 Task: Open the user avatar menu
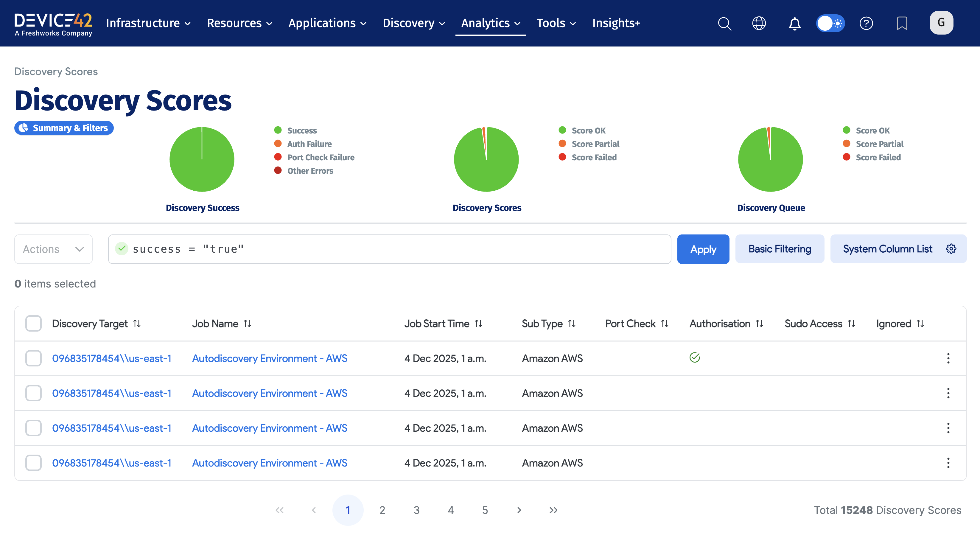[941, 22]
